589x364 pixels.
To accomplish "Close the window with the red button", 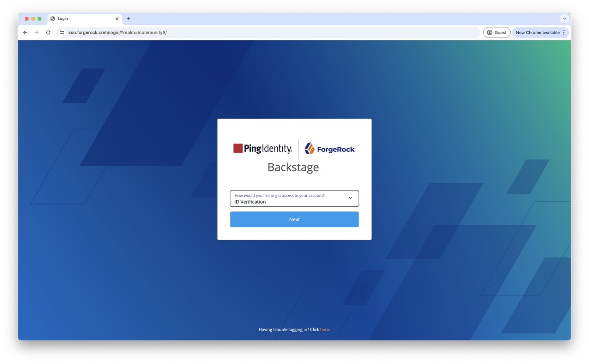I will (27, 19).
